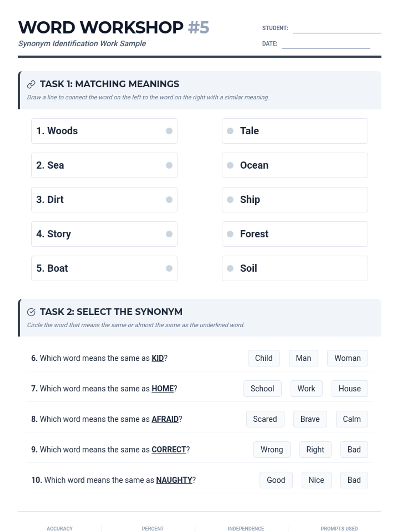Pick Bad as the synonym for NAUGHTY
Viewport: 399px width, 532px height.
(354, 480)
